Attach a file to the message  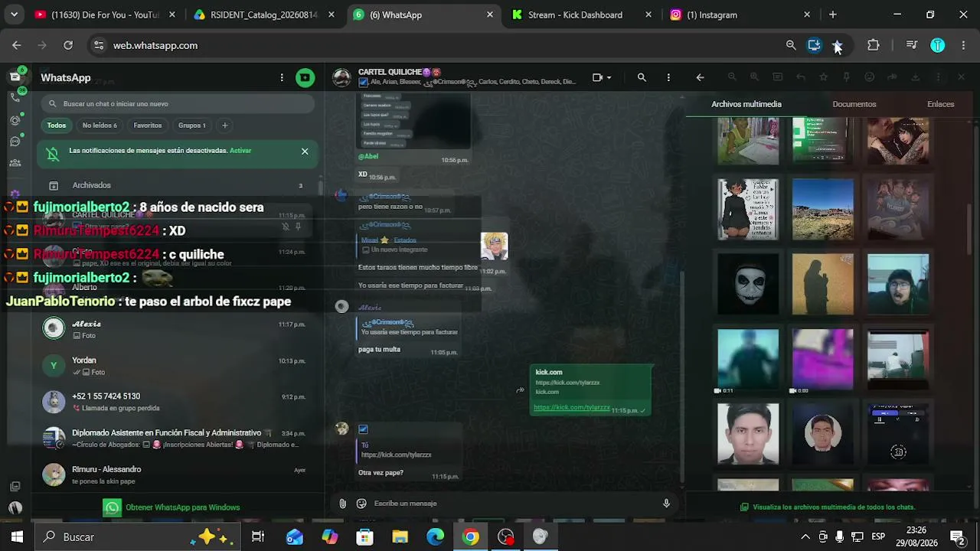click(x=342, y=504)
